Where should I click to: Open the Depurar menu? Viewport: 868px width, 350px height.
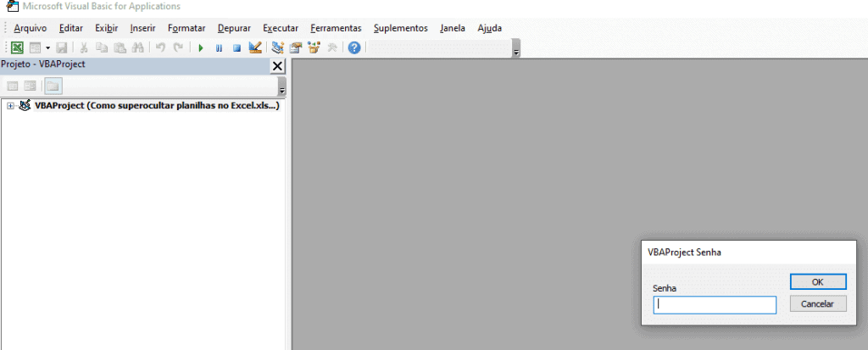tap(234, 28)
